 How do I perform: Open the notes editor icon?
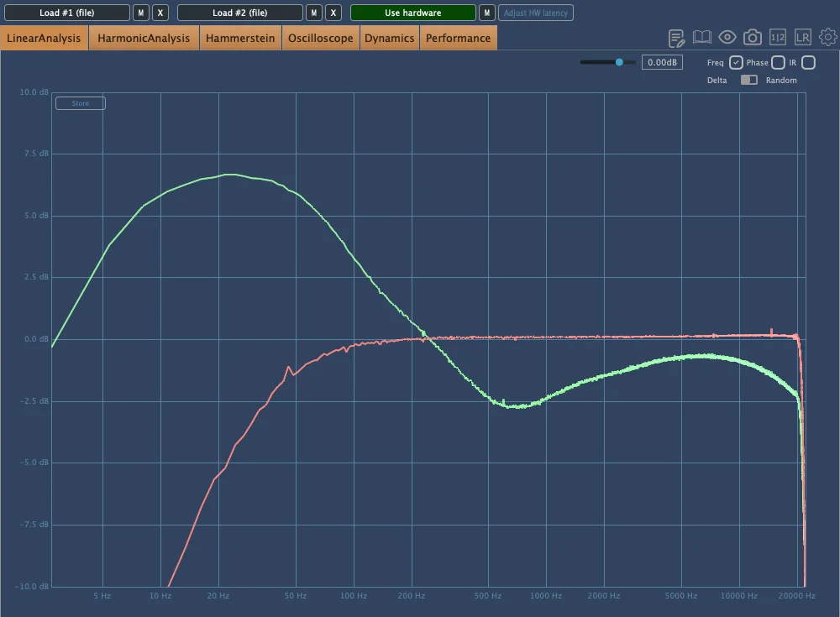677,38
